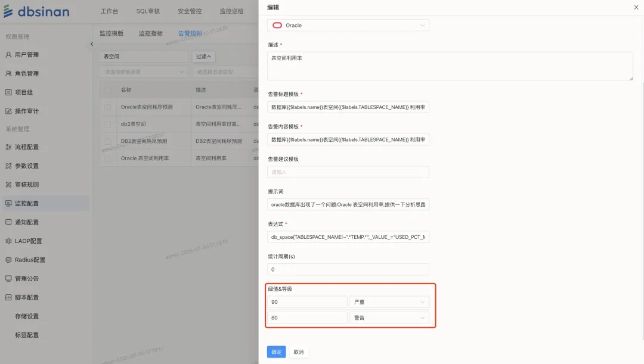Open 标签配置 in the sidebar
644x364 pixels.
click(x=27, y=335)
